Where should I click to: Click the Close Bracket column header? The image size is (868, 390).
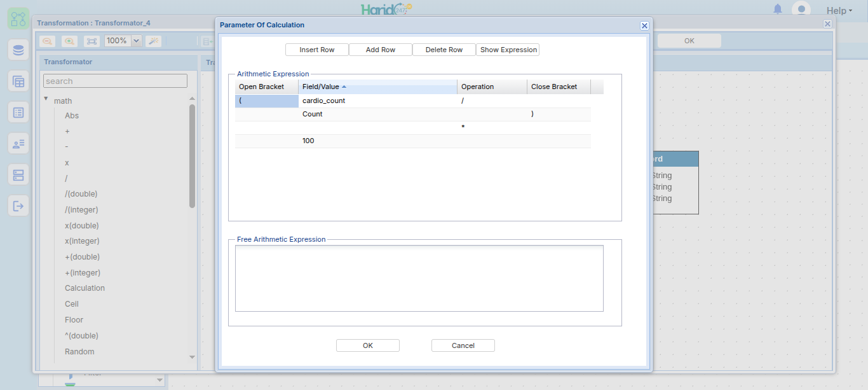click(559, 87)
